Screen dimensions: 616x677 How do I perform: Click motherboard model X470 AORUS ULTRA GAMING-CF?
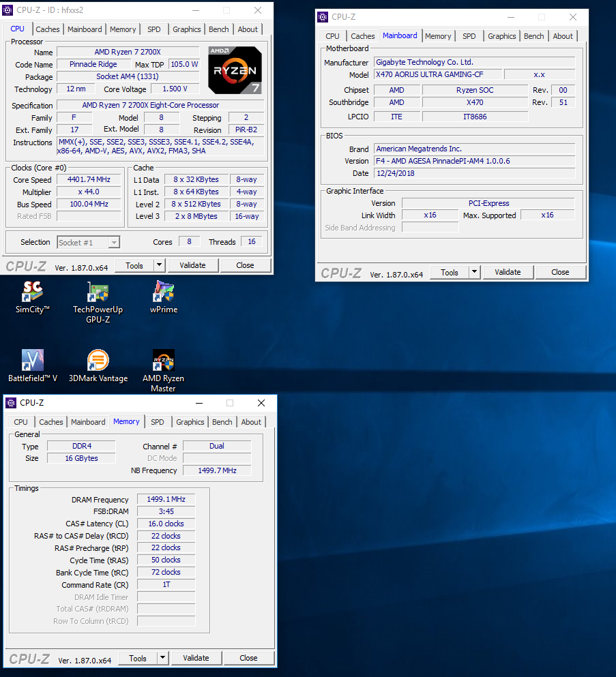438,74
